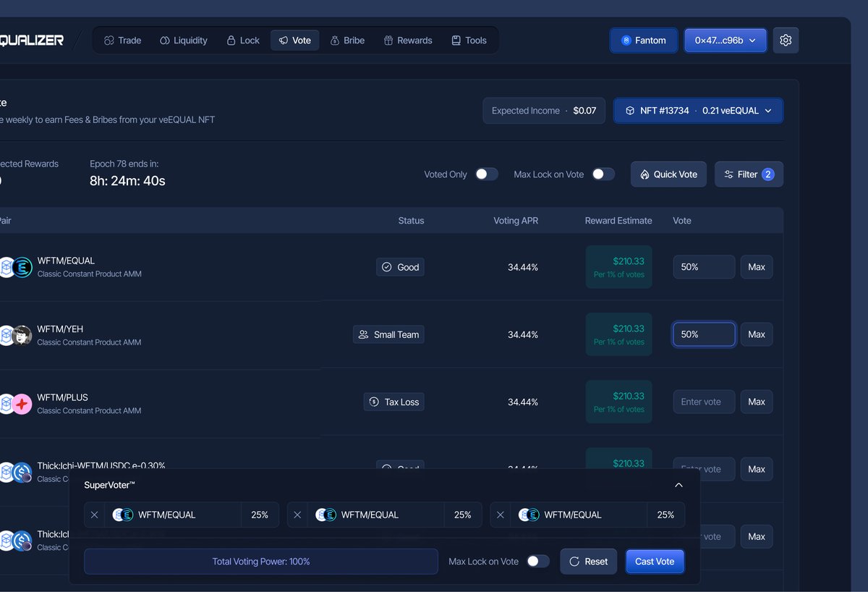Click Max for WFTM/YEH row
The width and height of the screenshot is (868, 592).
coord(757,334)
